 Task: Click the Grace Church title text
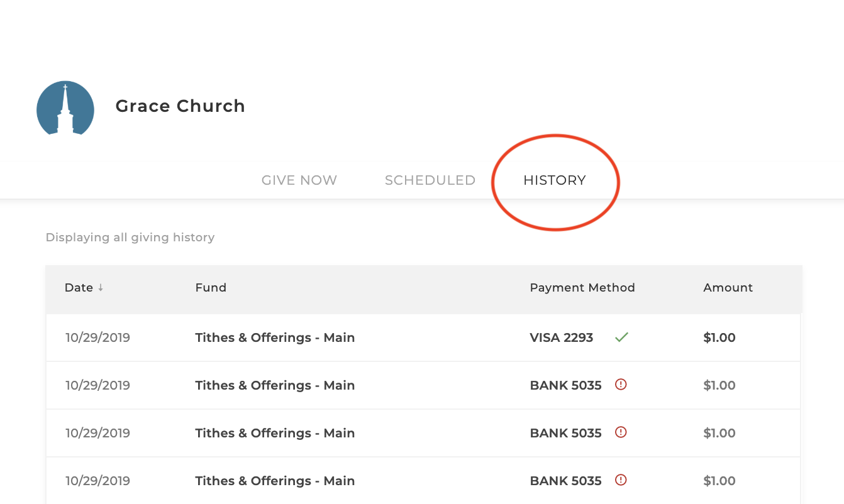pyautogui.click(x=180, y=106)
